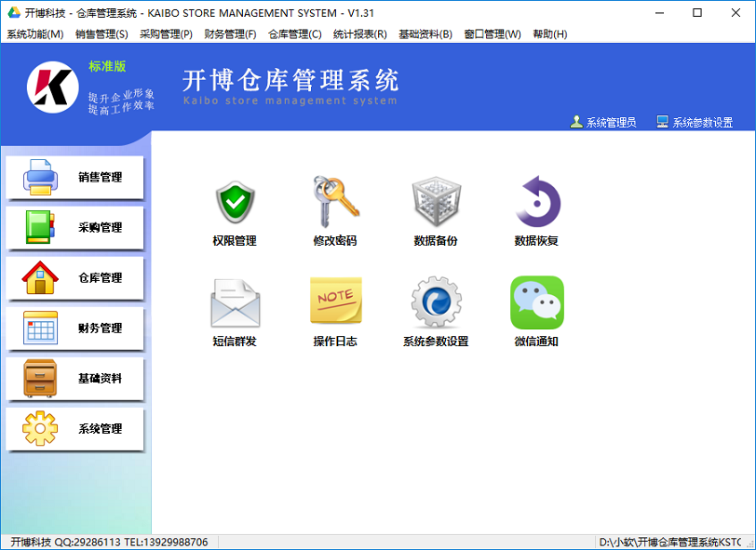
Task: Click the app icon in the title bar
Action: [x=13, y=13]
